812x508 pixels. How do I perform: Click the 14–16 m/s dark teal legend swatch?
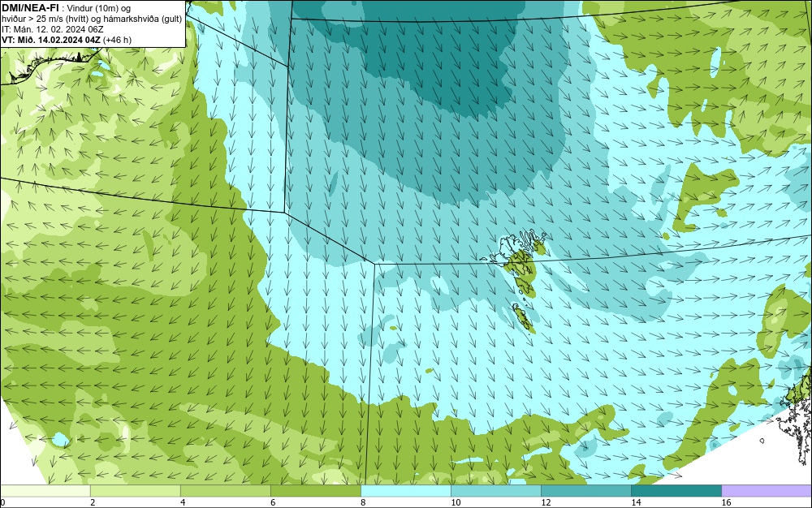(676, 490)
